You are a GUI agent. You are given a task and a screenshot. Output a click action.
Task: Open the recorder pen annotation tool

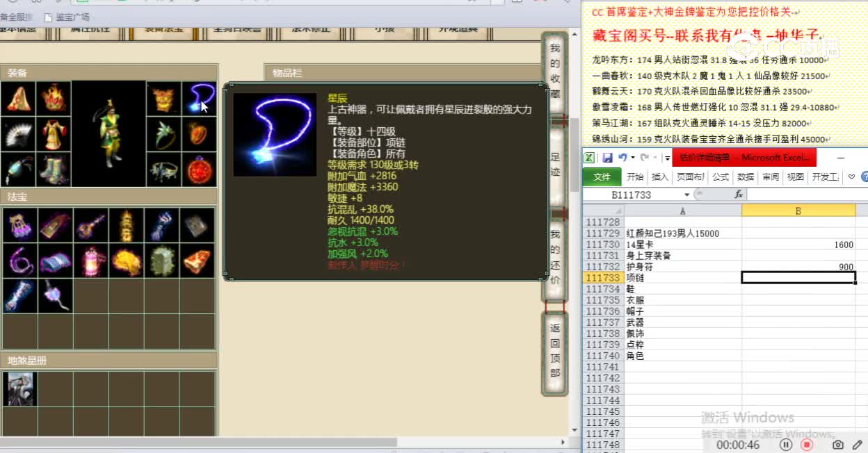coord(858,445)
